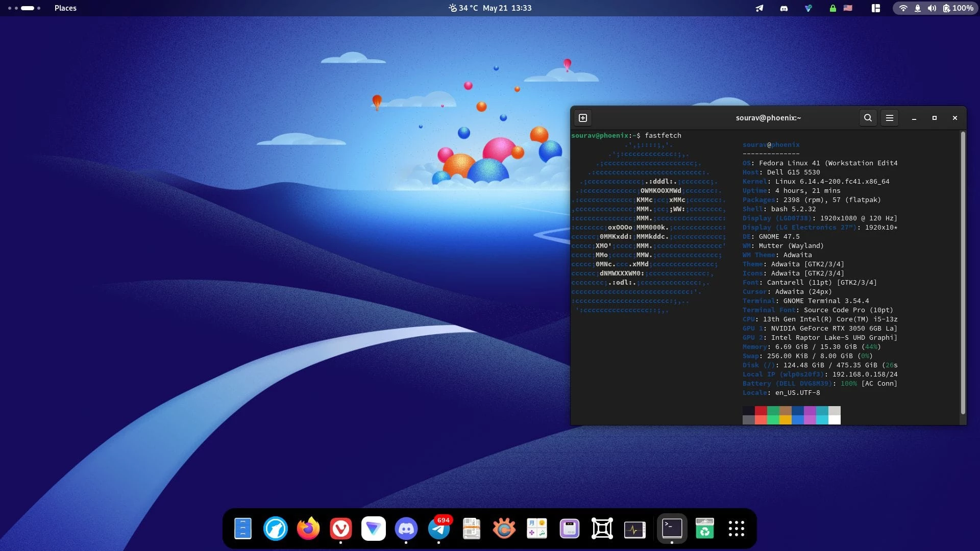Open Vivaldi browser from the dock
Screen dimensions: 980x551
(x=341, y=528)
